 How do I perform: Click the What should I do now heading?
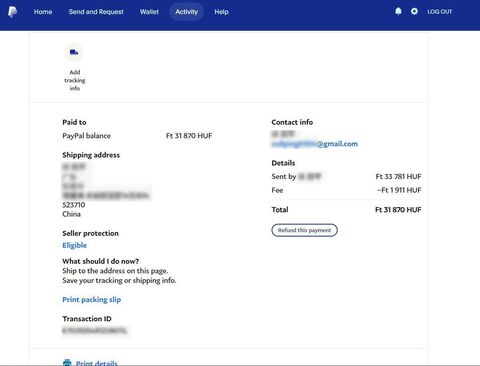[101, 261]
